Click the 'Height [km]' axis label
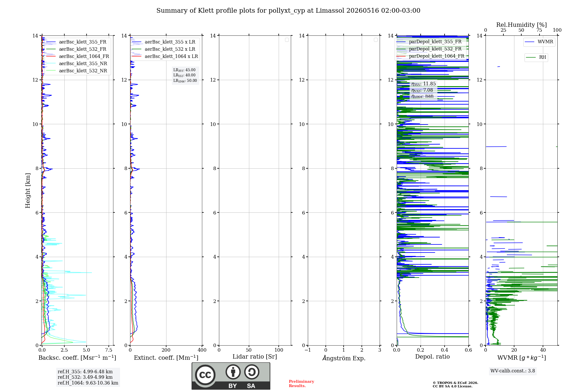Viewport: 577px width, 392px height. [28, 191]
